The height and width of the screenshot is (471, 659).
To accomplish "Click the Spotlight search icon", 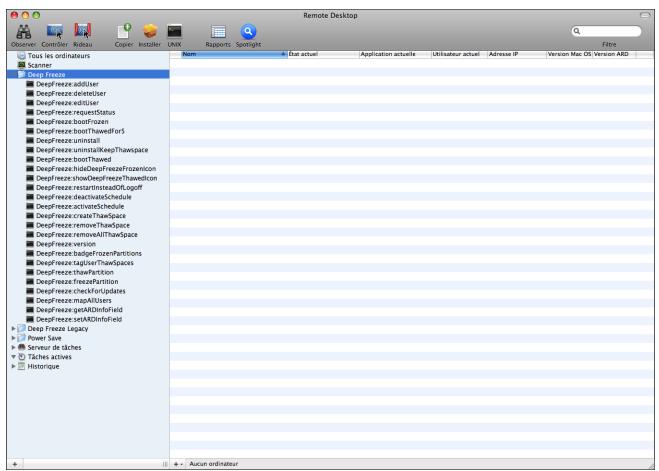I will coord(248,32).
